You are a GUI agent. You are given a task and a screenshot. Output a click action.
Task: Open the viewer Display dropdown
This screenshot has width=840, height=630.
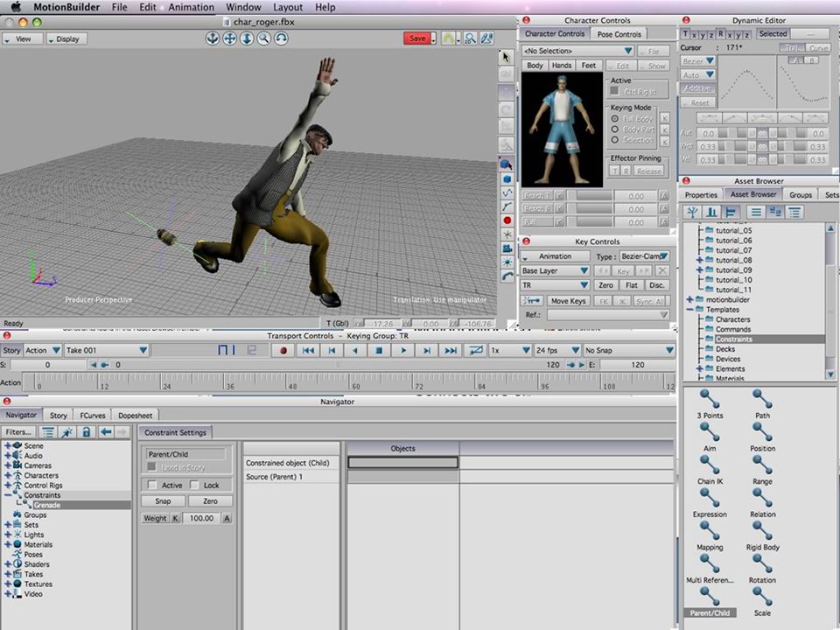(66, 39)
